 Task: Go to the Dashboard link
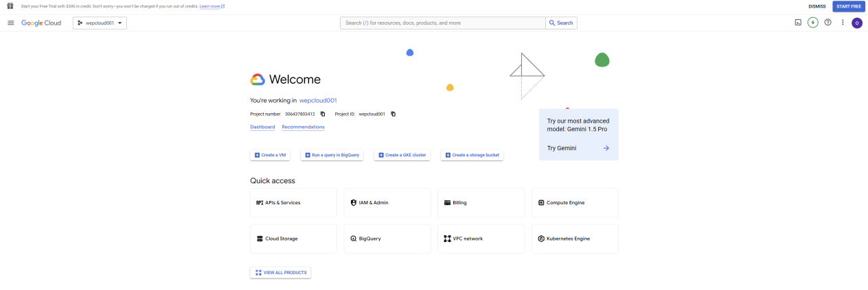[262, 127]
